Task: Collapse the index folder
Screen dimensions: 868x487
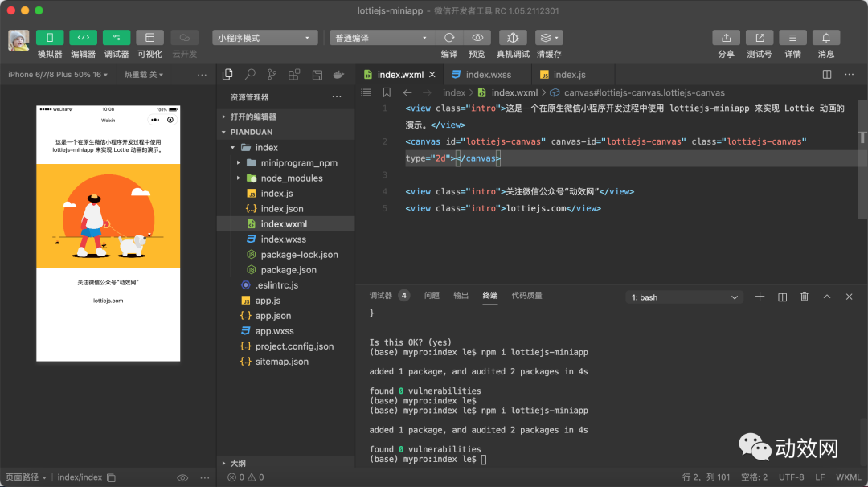Action: click(285, 148)
